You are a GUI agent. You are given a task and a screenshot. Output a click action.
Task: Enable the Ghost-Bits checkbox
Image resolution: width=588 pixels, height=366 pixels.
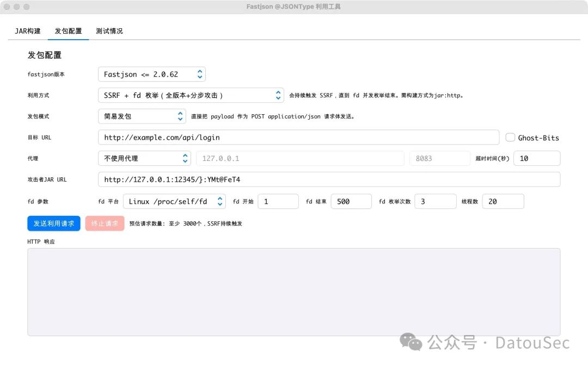pos(510,138)
